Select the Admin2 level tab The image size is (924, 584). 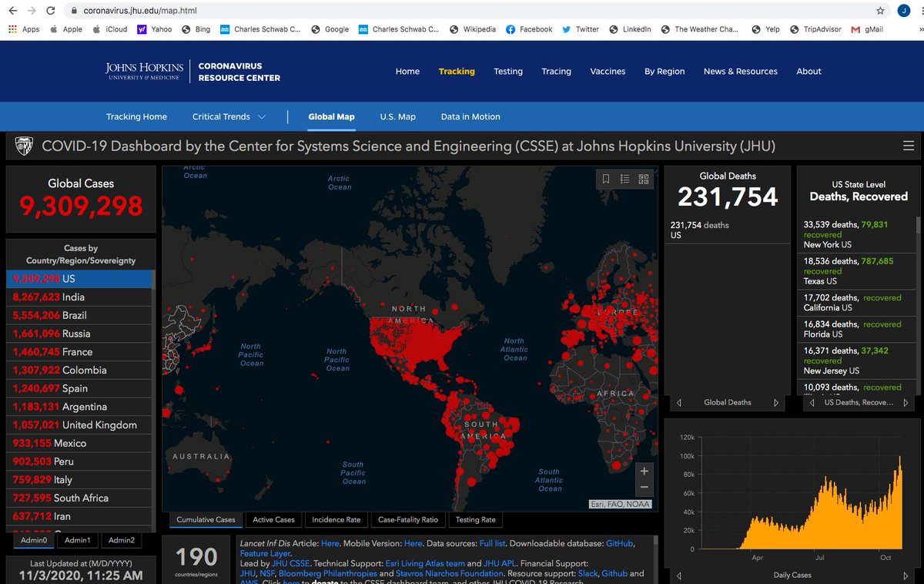pyautogui.click(x=122, y=540)
